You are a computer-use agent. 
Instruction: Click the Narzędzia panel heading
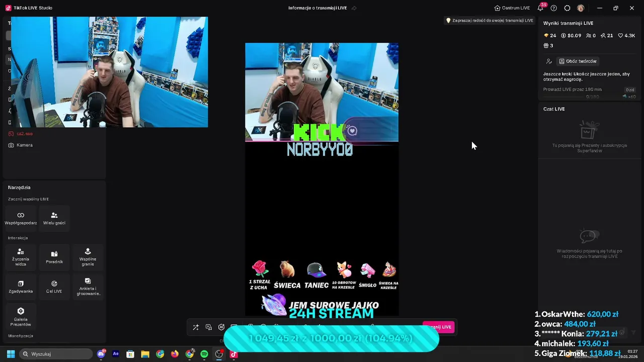pos(19,188)
